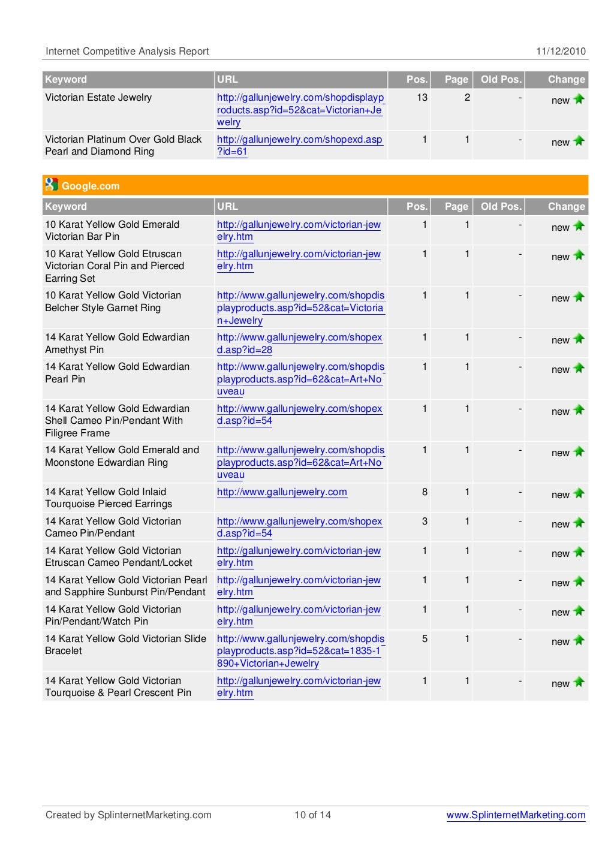Open victorian-jewelry.htm link for Etruscan Cameo Locket
614x868 pixels.
pos(299,556)
